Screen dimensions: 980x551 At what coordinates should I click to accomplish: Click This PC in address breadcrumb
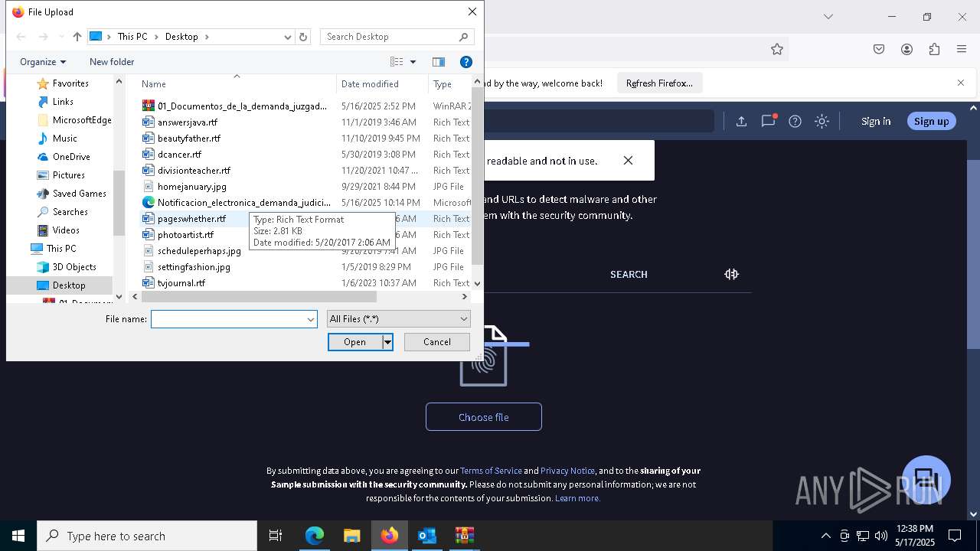pyautogui.click(x=132, y=37)
